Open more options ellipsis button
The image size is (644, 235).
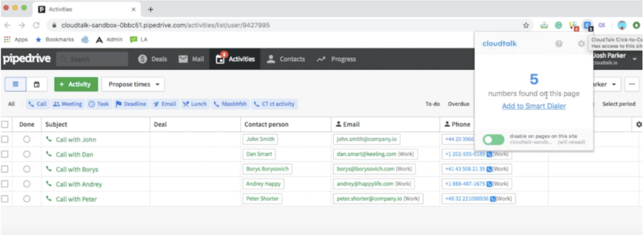[x=631, y=84]
